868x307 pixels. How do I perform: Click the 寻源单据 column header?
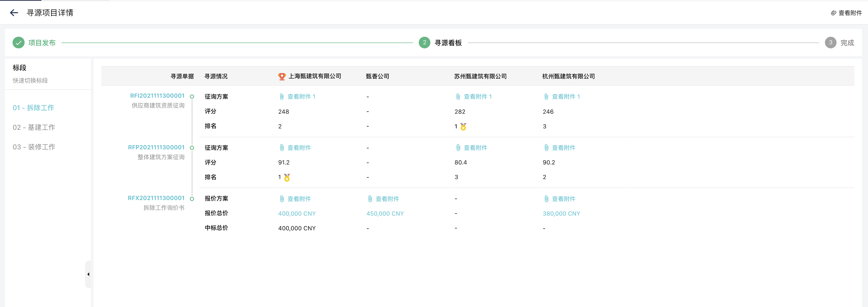[182, 76]
